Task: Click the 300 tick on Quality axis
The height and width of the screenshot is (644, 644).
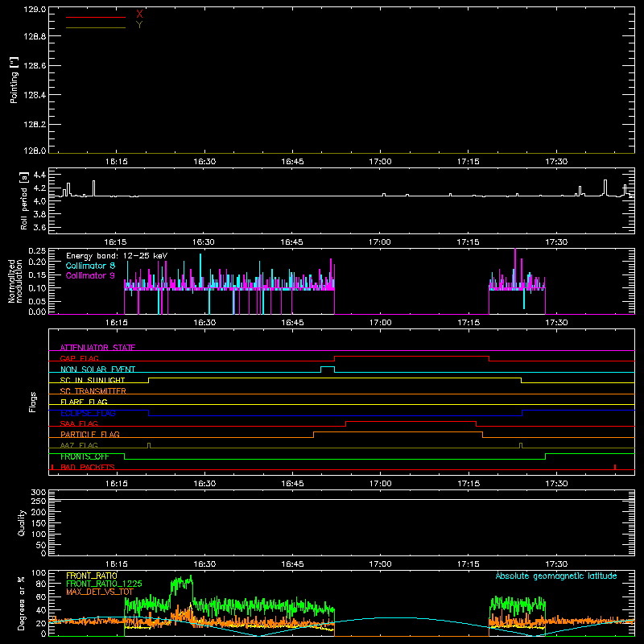Action: click(38, 493)
